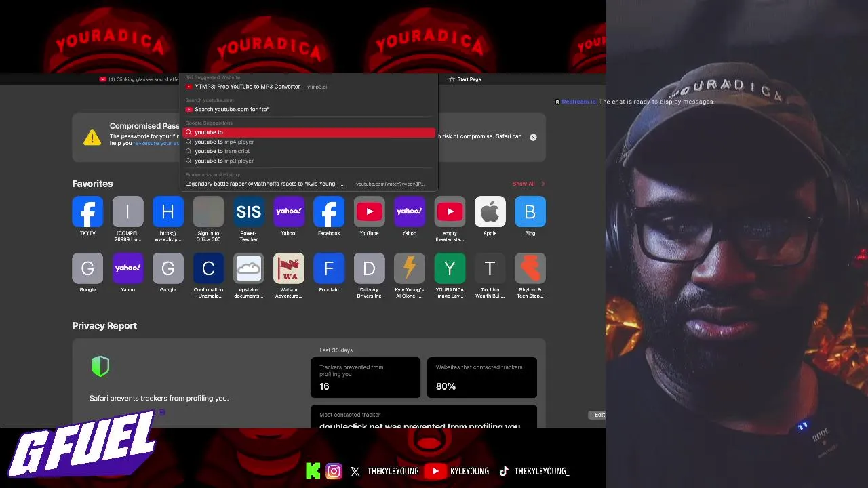Open the PowerTeacher SIS favorite
The height and width of the screenshot is (488, 868).
[x=248, y=211]
